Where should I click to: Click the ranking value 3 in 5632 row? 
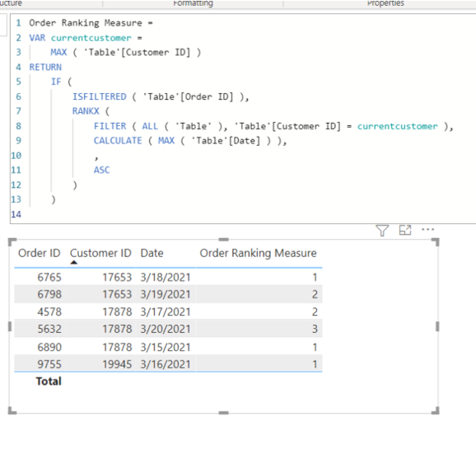[x=315, y=329]
